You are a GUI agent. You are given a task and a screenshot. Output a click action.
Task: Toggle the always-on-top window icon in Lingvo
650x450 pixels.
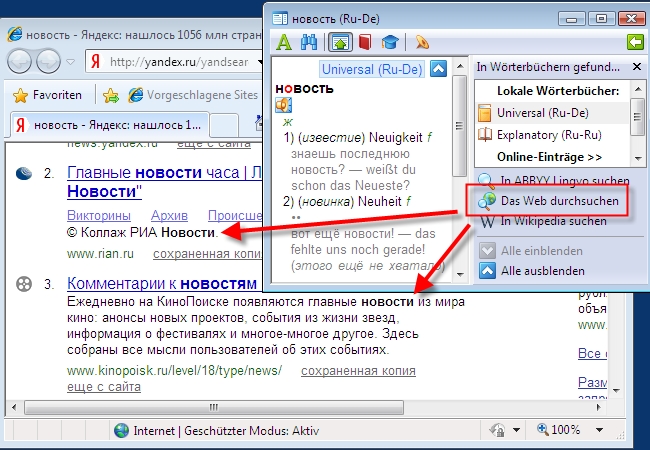340,42
